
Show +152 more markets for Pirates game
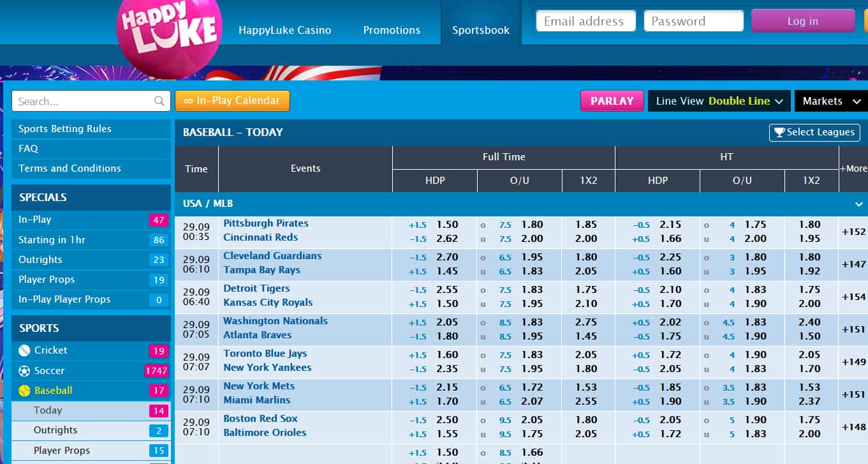pos(853,232)
